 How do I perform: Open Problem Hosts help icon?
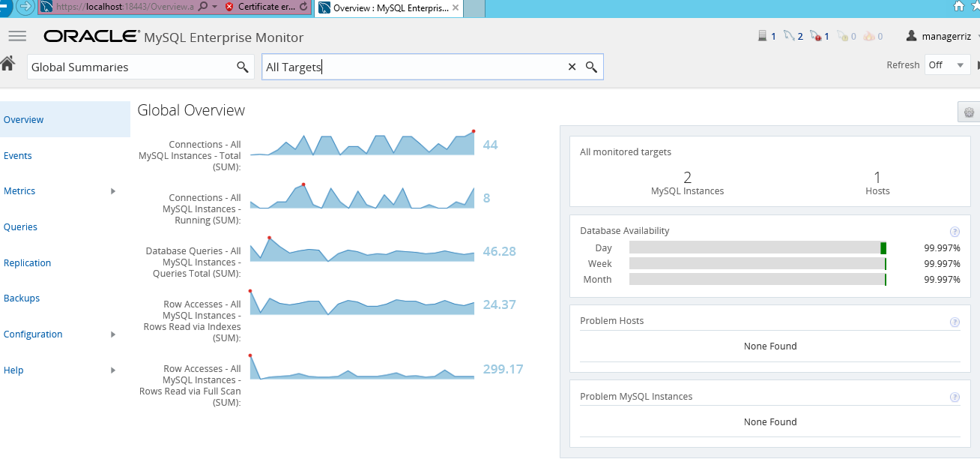(x=955, y=322)
